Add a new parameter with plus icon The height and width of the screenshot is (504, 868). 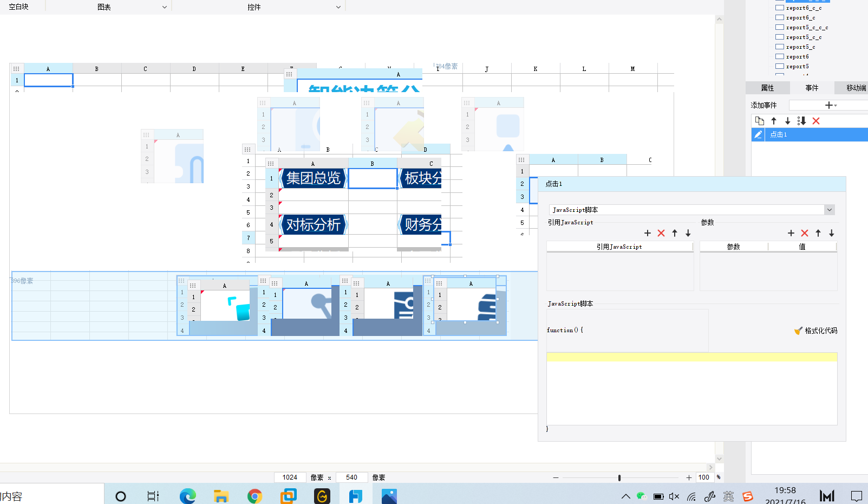tap(791, 233)
